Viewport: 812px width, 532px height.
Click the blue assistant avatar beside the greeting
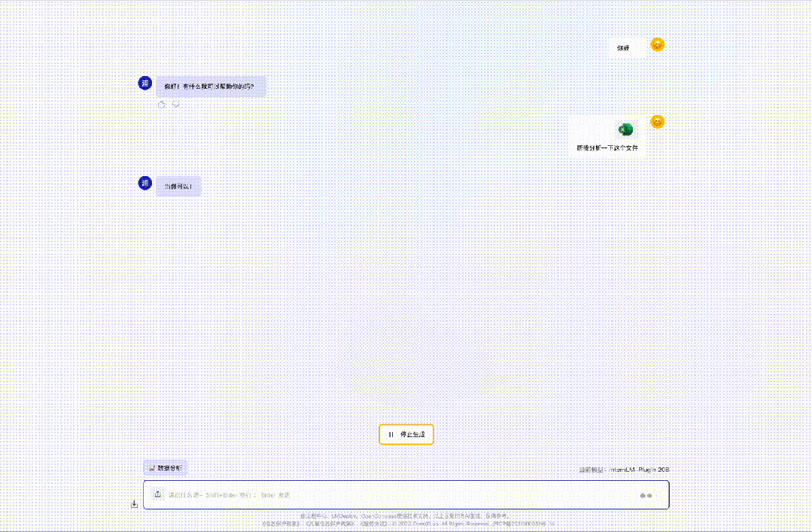[x=144, y=84]
